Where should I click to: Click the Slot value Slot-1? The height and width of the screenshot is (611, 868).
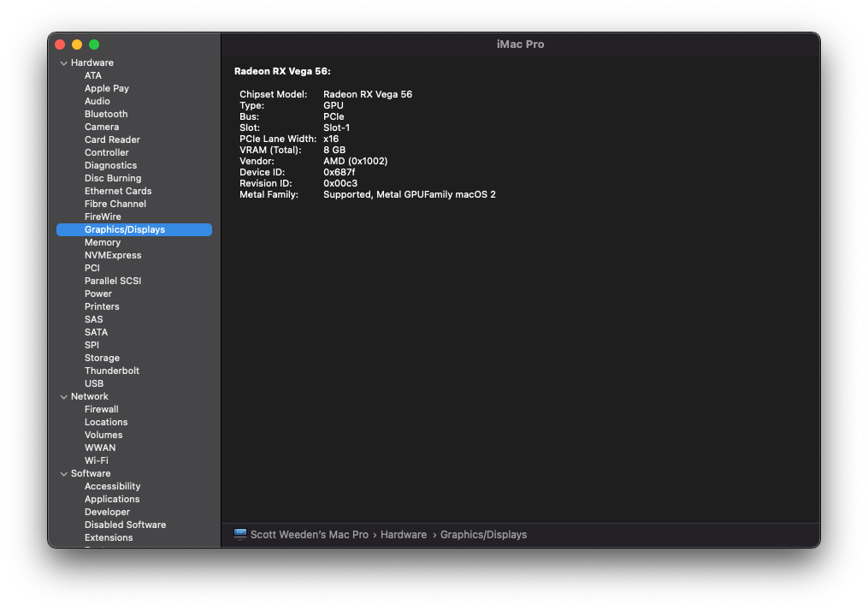tap(337, 128)
